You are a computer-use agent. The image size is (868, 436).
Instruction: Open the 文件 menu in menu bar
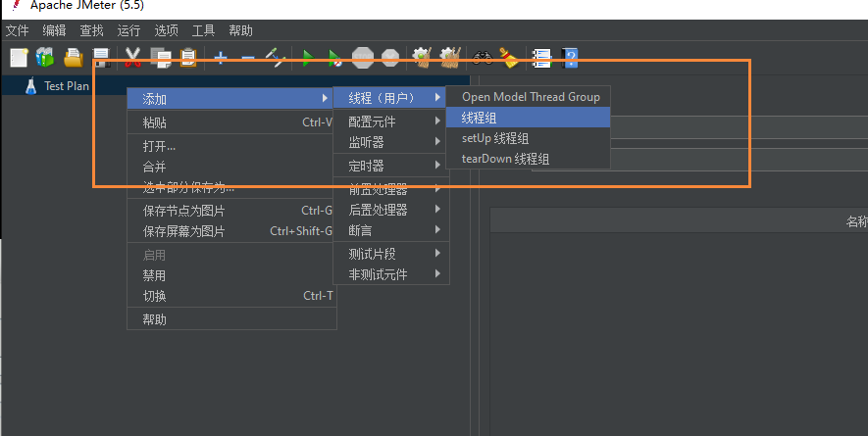(x=17, y=30)
